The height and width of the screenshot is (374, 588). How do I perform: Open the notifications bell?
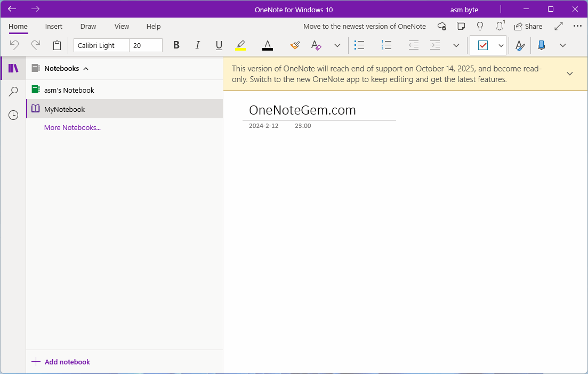coord(500,26)
